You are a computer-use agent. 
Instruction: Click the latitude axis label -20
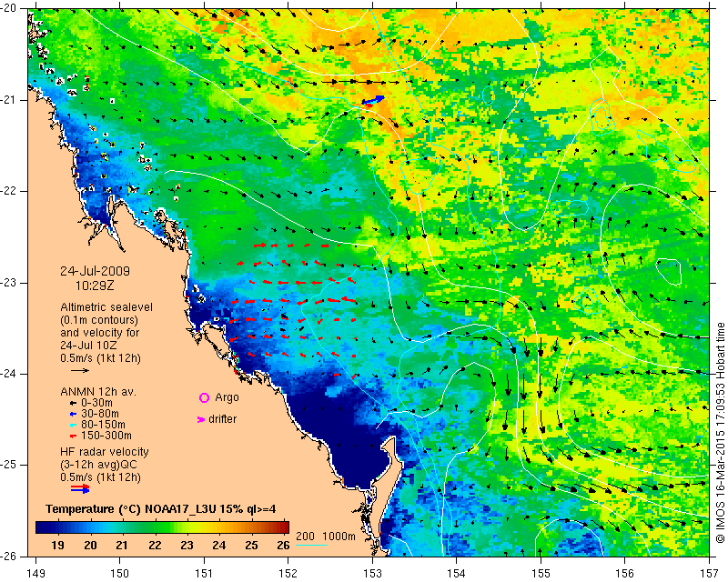pos(8,9)
